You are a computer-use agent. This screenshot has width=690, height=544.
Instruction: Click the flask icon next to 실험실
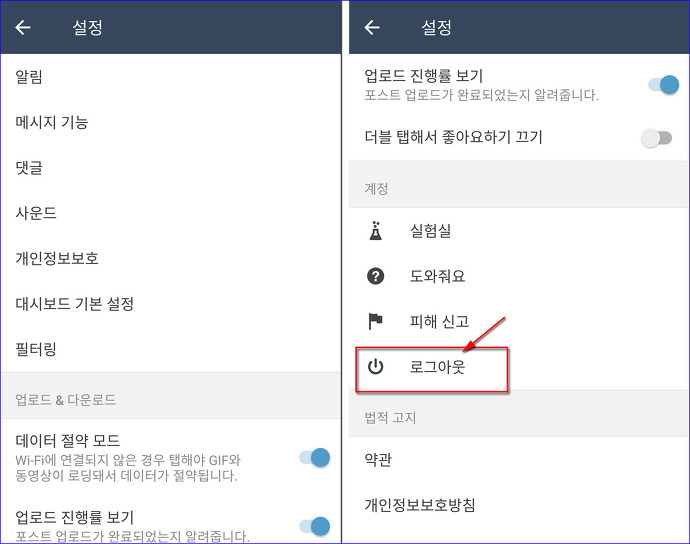(375, 231)
